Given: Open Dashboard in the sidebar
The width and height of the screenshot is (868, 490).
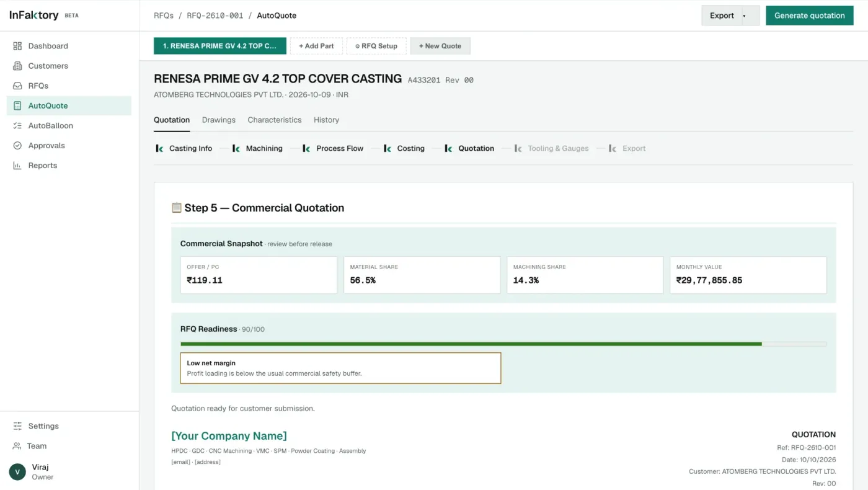Looking at the screenshot, I should tap(69, 46).
